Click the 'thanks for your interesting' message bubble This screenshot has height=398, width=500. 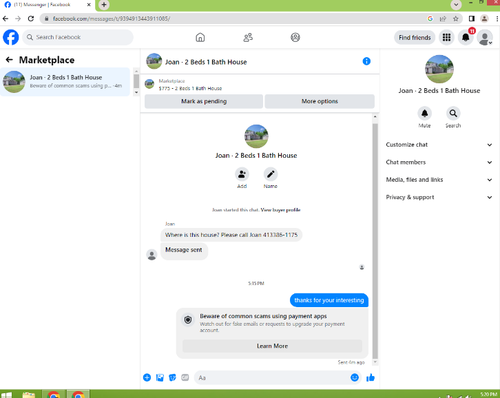tap(329, 300)
